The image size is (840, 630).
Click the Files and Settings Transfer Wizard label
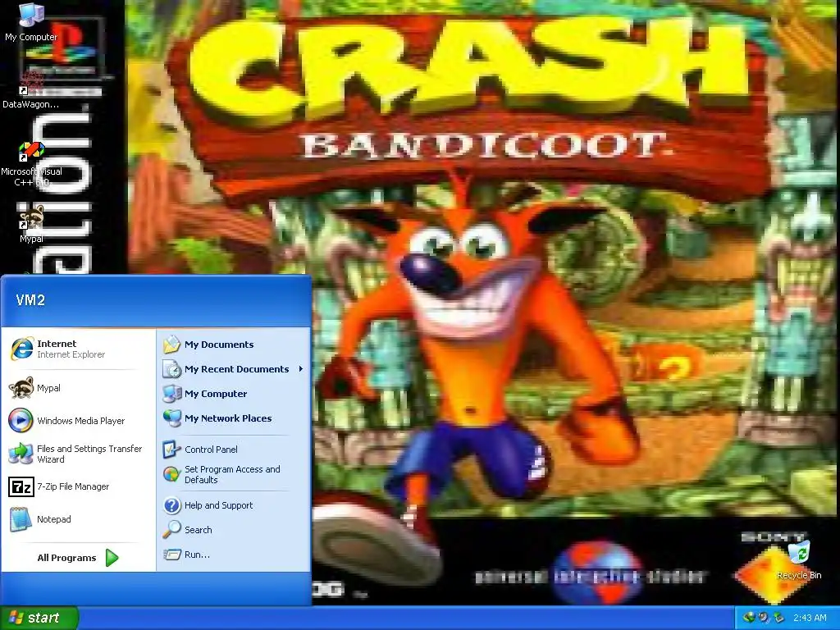tap(89, 454)
